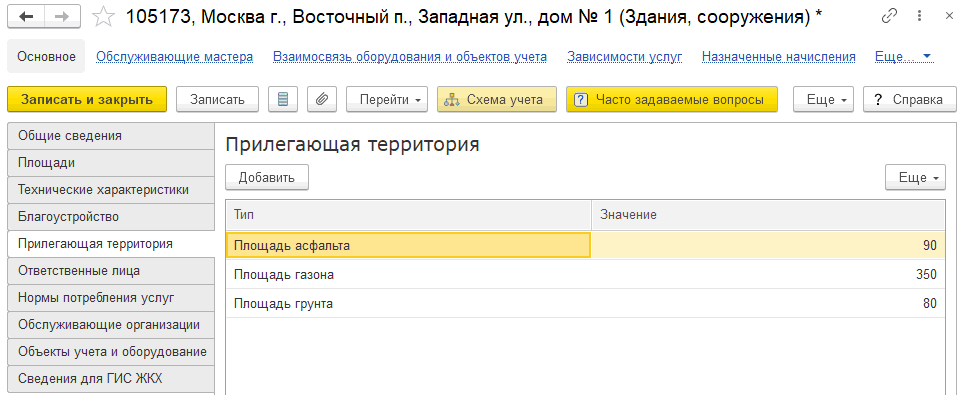Open the Ответственные лица section tab

click(x=111, y=270)
